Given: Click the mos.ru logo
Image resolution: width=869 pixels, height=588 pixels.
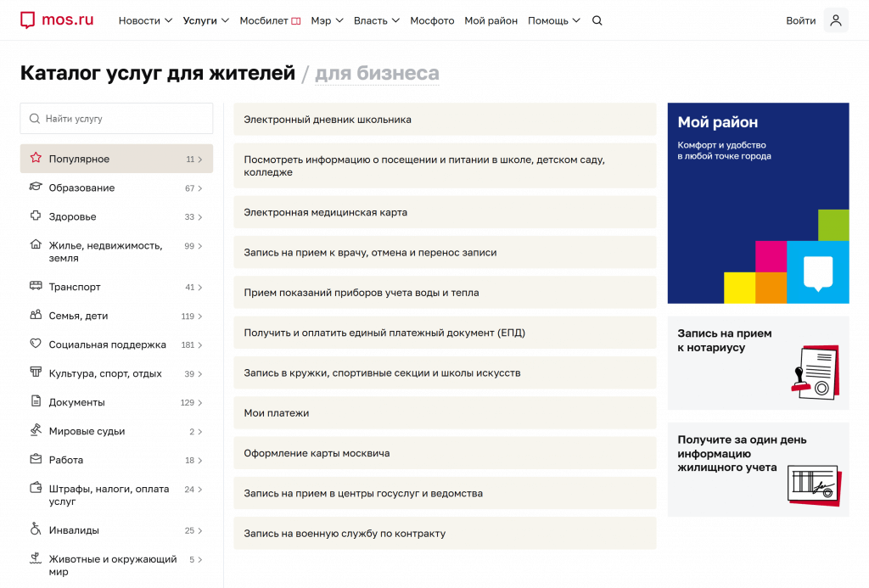Looking at the screenshot, I should point(57,20).
